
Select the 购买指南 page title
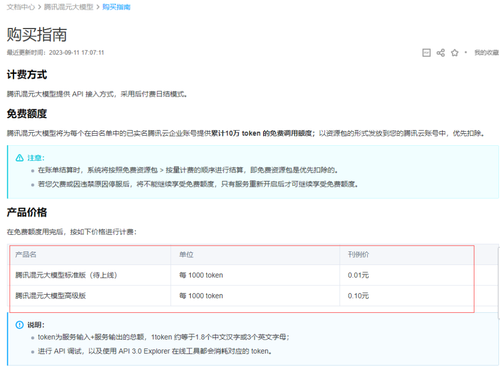point(37,35)
